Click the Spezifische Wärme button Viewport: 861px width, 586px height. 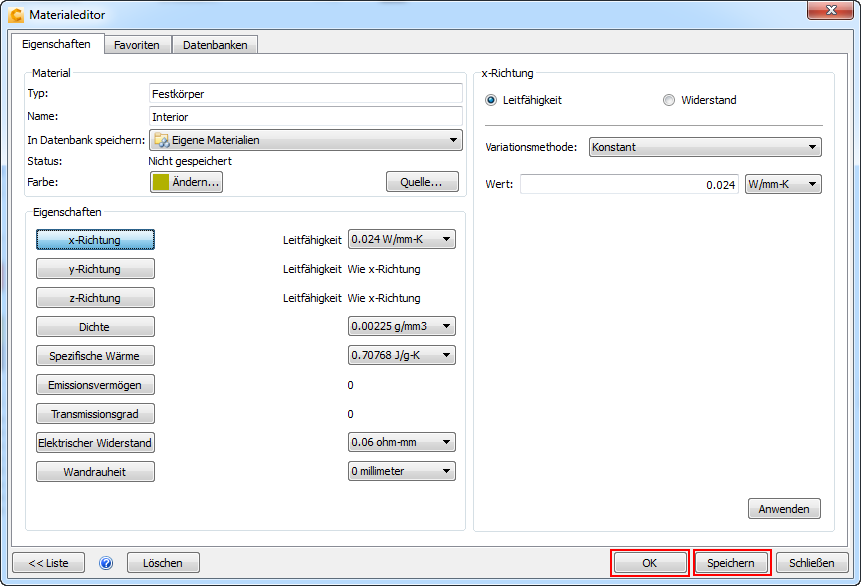(96, 356)
